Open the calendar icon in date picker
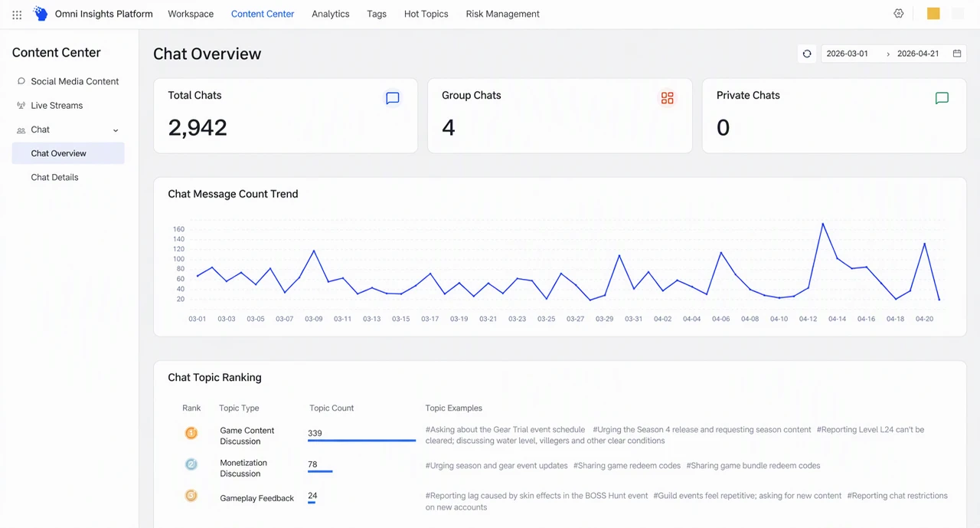 point(957,54)
